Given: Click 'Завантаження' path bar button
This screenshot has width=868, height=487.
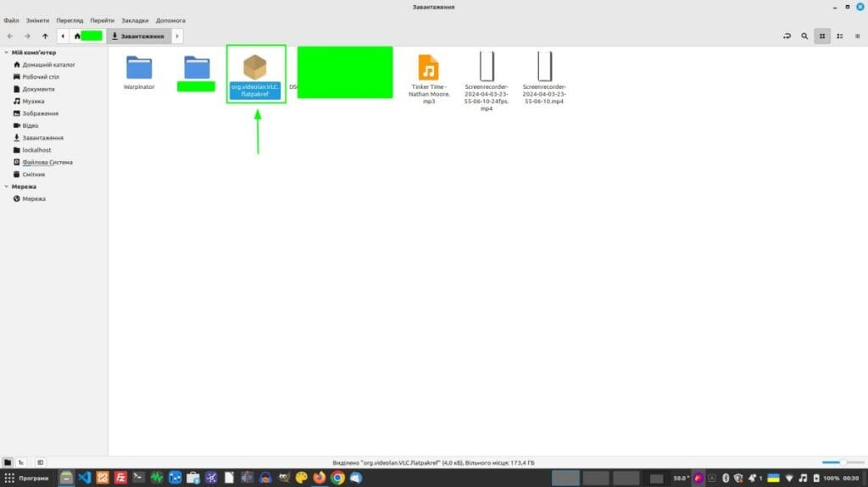Looking at the screenshot, I should pyautogui.click(x=139, y=36).
